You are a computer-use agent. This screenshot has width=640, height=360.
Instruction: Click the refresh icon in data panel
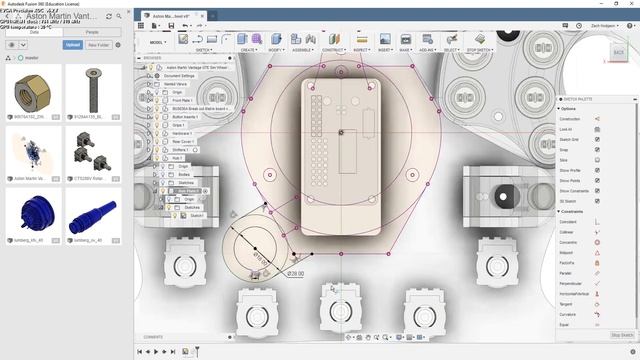coord(109,16)
